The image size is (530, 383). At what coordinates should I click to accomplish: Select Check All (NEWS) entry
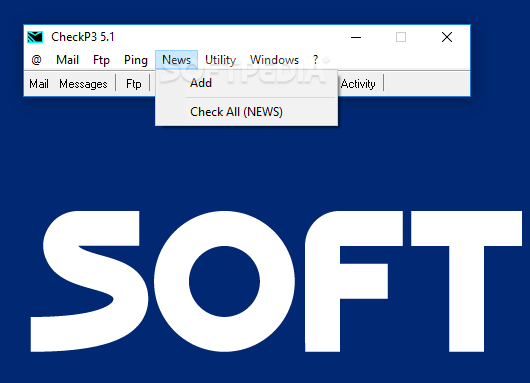pos(246,112)
